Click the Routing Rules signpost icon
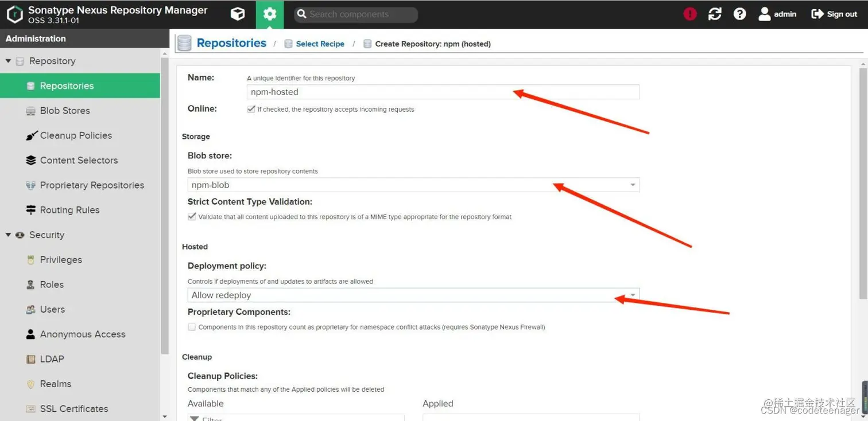 pyautogui.click(x=31, y=210)
